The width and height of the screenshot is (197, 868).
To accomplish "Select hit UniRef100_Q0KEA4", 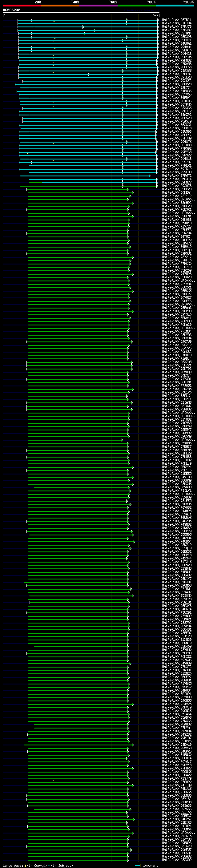I will point(177,193).
